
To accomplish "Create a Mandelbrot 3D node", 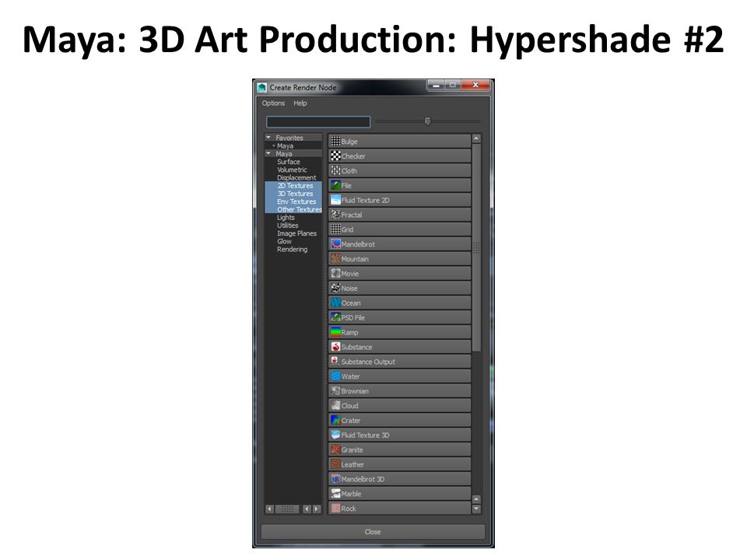I will pyautogui.click(x=399, y=479).
